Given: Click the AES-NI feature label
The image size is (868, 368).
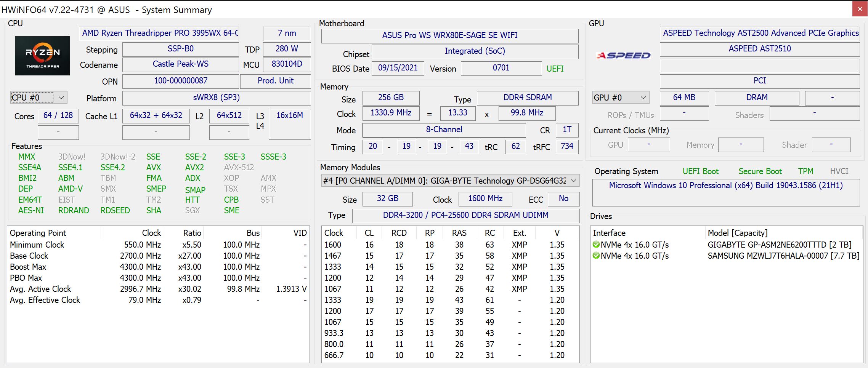Looking at the screenshot, I should click(31, 211).
